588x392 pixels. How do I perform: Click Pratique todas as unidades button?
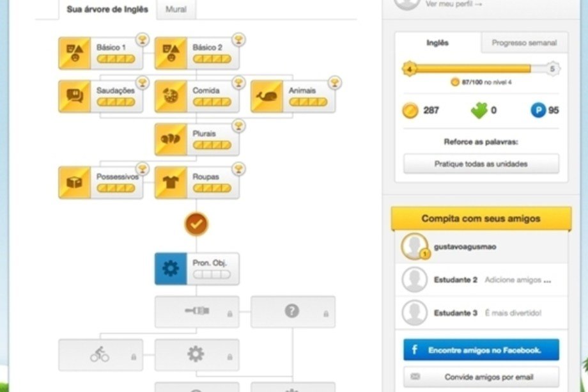pyautogui.click(x=481, y=164)
